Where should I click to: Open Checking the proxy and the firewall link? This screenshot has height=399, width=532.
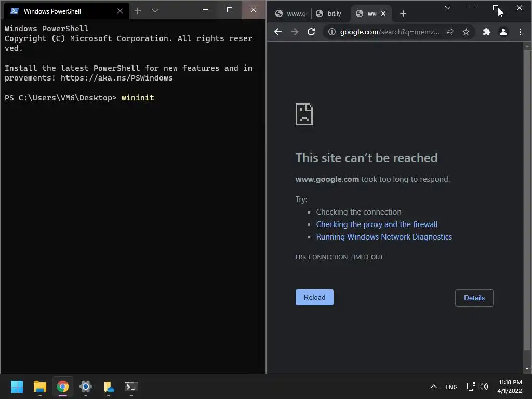(x=377, y=224)
